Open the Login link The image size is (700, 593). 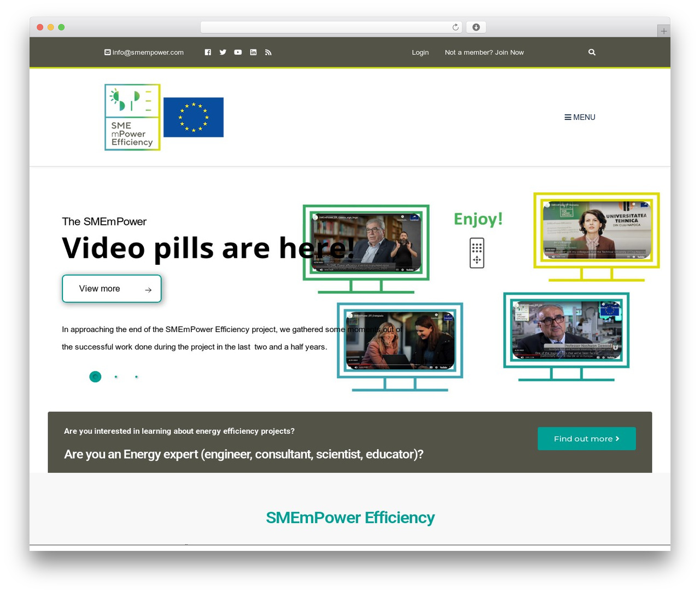pos(420,53)
